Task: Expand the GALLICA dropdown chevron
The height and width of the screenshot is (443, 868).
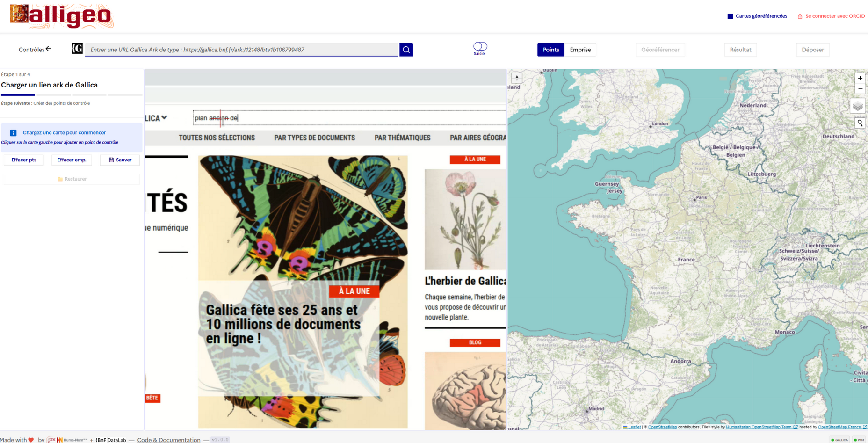Action: pos(164,118)
